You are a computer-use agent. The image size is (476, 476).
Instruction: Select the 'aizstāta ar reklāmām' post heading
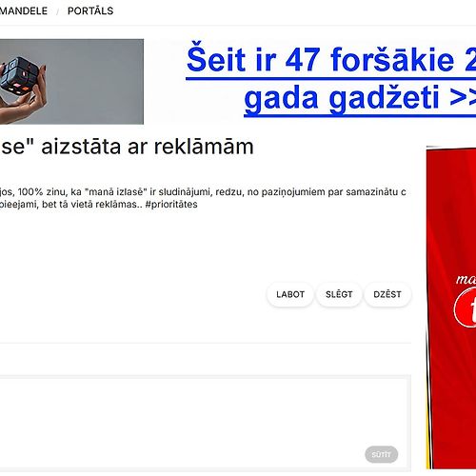pos(127,147)
